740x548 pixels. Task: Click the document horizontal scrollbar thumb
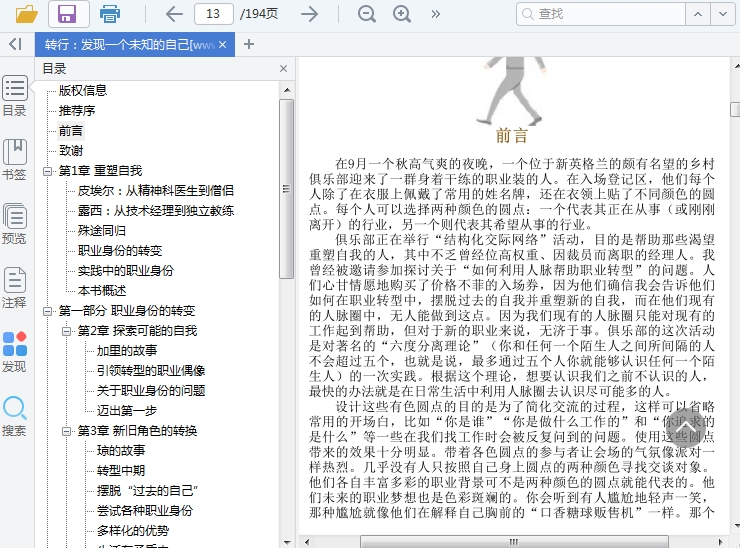tap(514, 542)
